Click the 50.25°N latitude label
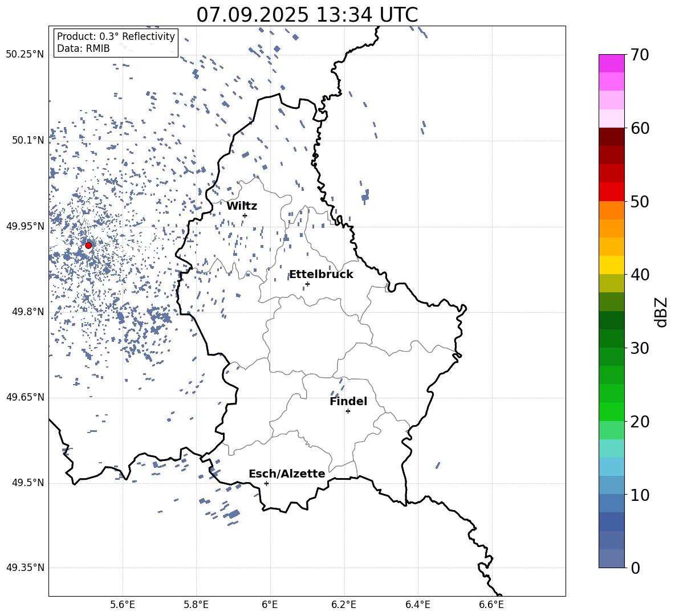675x616 pixels. coord(25,55)
